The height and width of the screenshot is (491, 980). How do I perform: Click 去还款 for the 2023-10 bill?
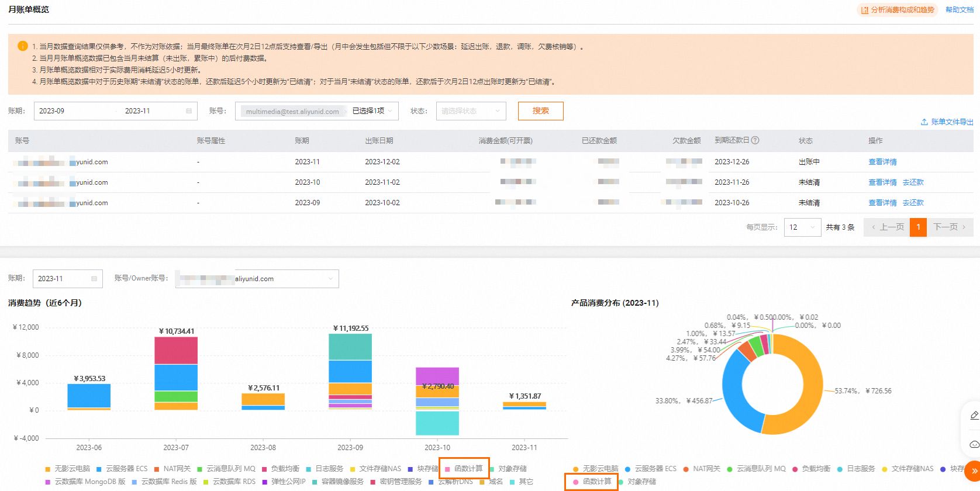point(913,182)
